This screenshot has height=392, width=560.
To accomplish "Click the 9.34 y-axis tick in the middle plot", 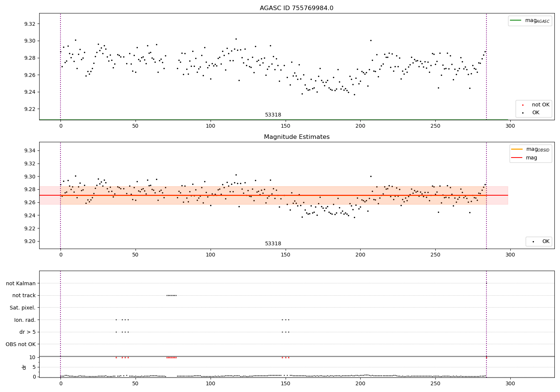I will pyautogui.click(x=29, y=150).
